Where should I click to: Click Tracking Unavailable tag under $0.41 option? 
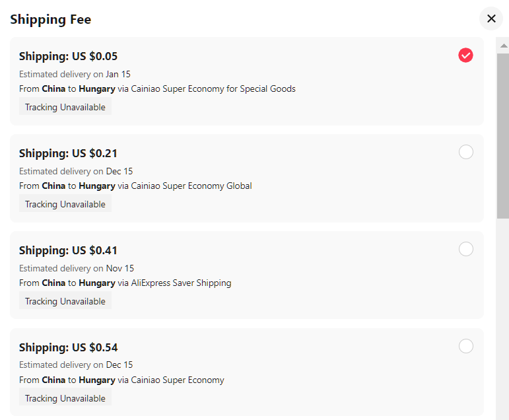point(65,301)
